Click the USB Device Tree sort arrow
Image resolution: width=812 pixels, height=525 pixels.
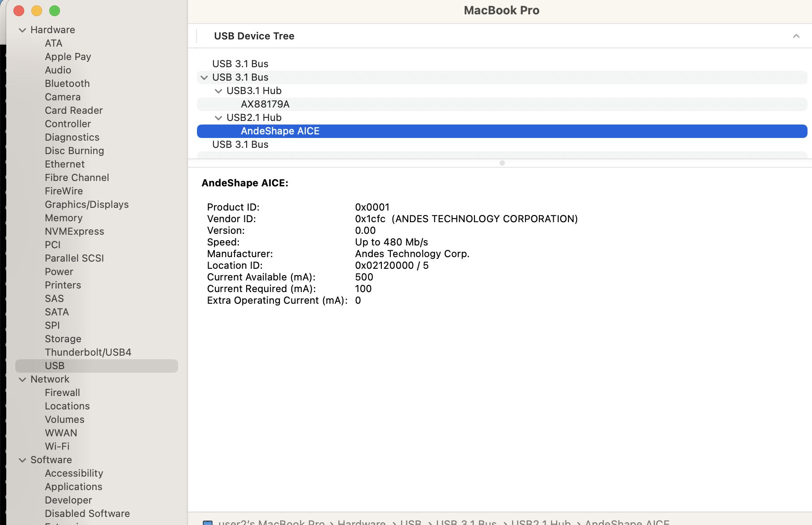(796, 36)
